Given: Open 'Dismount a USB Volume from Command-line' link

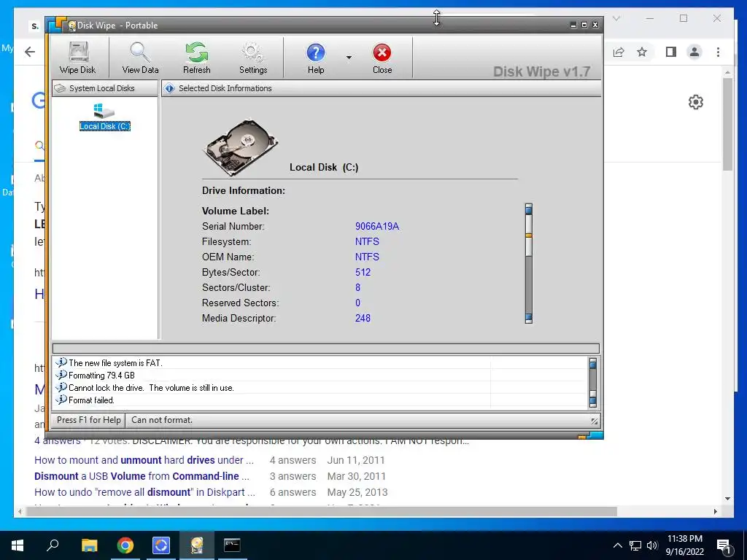Looking at the screenshot, I should pos(142,476).
